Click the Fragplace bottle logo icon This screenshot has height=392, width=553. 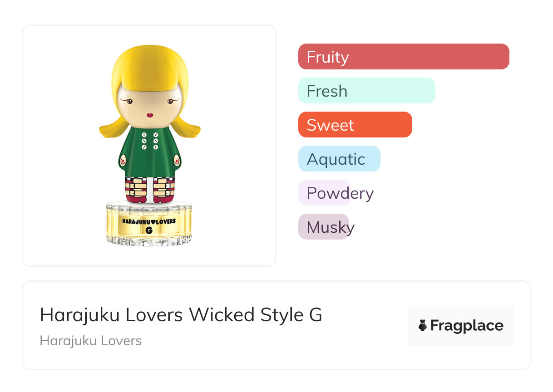[423, 325]
